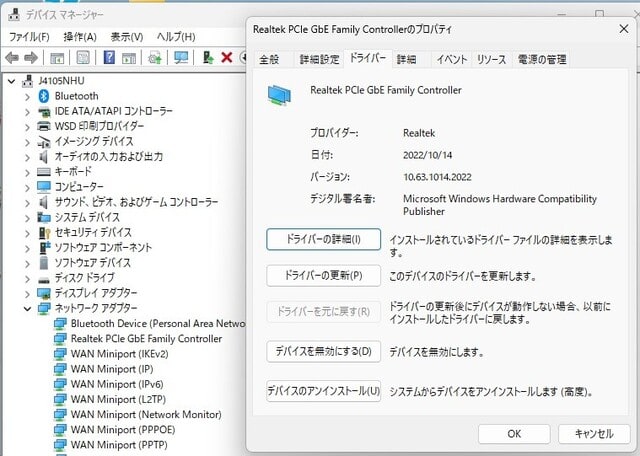Screen dimensions: 640x456
Task: Click the show/hide action pane toolbar icon
Action: [x=129, y=58]
